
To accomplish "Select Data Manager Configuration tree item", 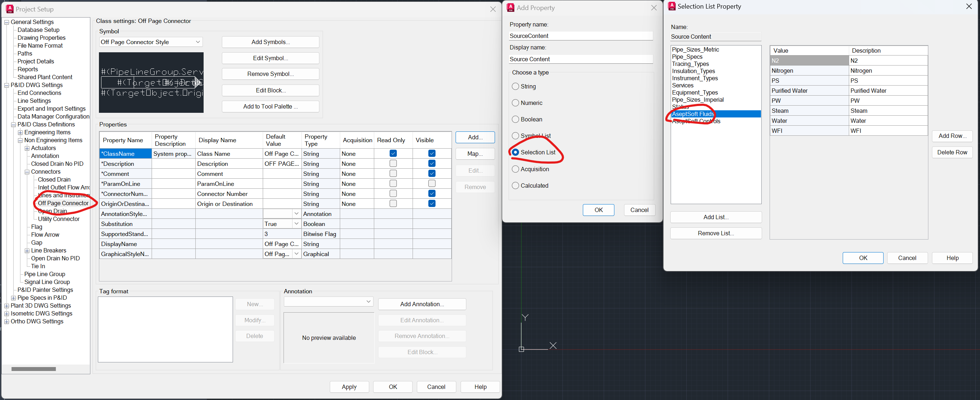I will click(x=53, y=117).
